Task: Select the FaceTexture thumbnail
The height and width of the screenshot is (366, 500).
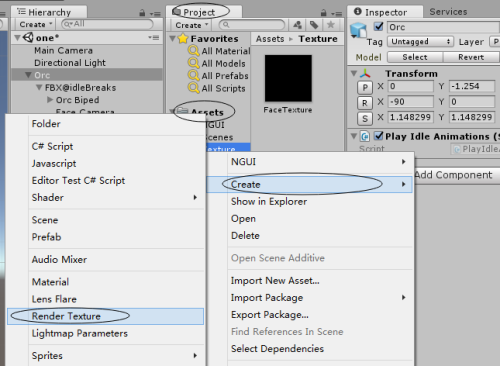Action: [288, 78]
